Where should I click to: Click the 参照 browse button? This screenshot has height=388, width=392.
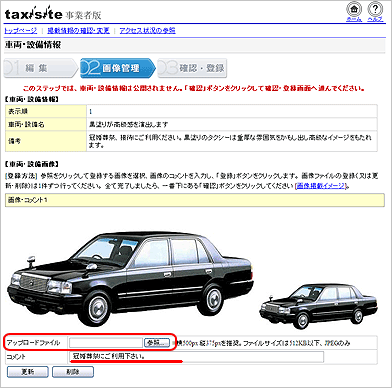(157, 343)
